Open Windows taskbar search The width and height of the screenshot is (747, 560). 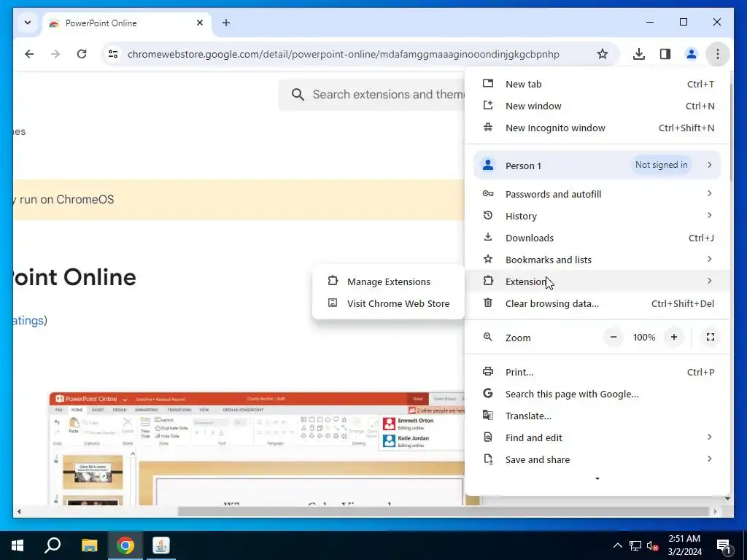click(x=53, y=545)
